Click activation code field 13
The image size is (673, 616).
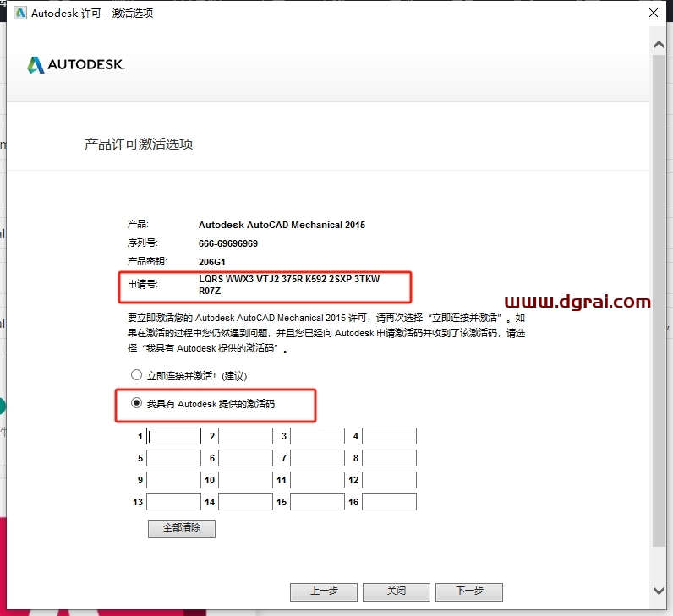174,502
